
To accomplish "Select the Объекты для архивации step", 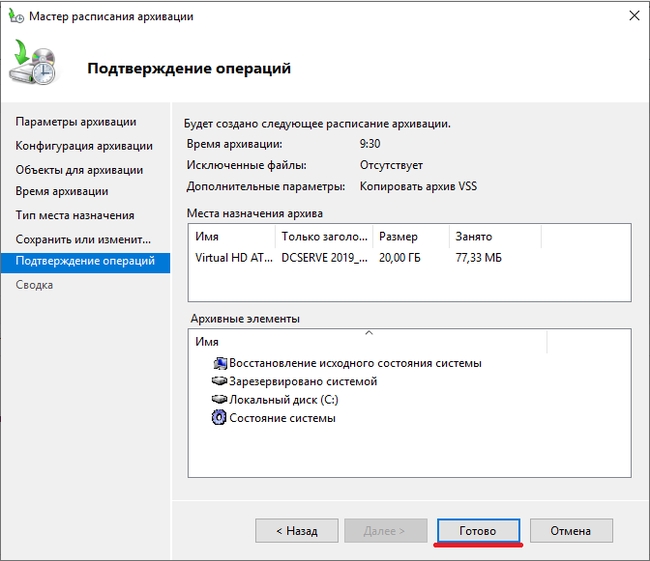I will [79, 170].
